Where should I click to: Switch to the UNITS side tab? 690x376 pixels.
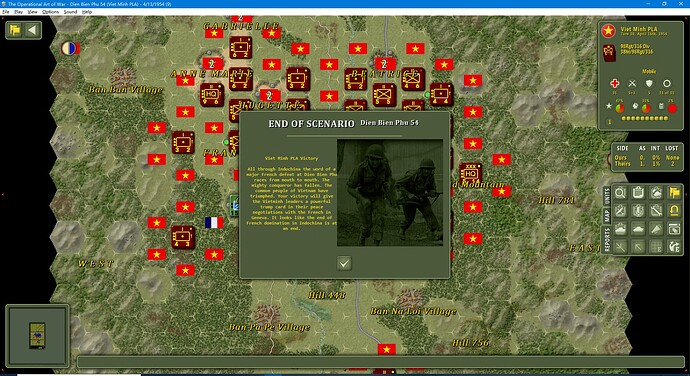[607, 195]
